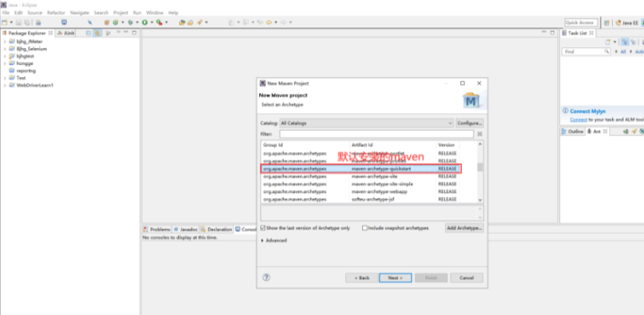Open the View Menu triangle in Package Explorer
This screenshot has height=315, width=644.
(119, 33)
